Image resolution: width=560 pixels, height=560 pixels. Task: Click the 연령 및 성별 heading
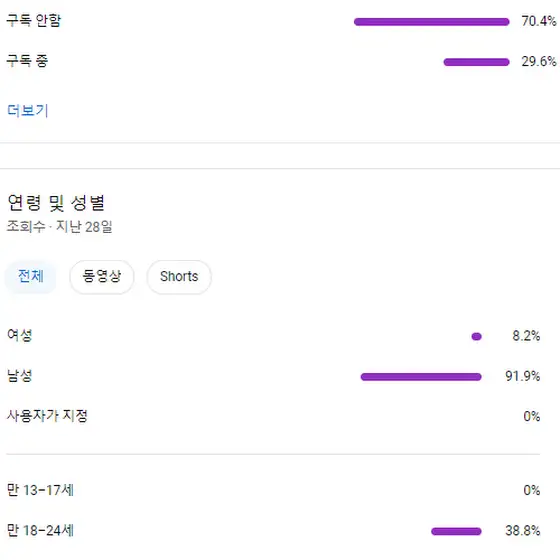56,202
